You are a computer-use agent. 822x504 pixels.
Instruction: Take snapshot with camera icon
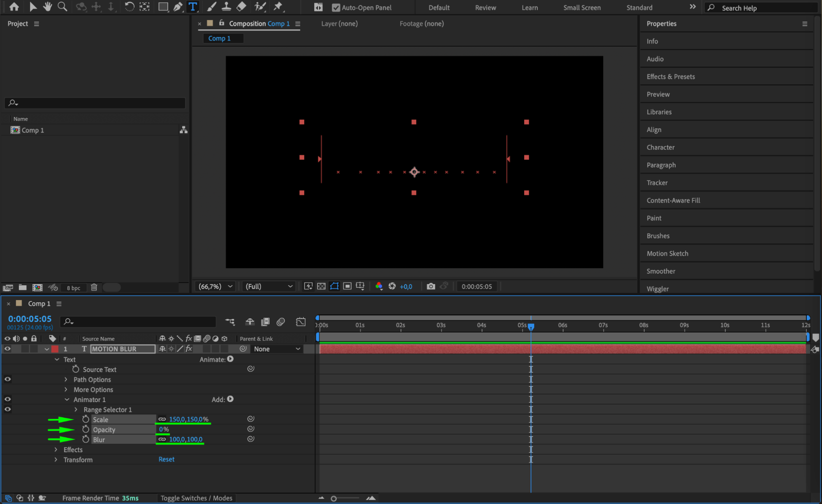pos(431,287)
